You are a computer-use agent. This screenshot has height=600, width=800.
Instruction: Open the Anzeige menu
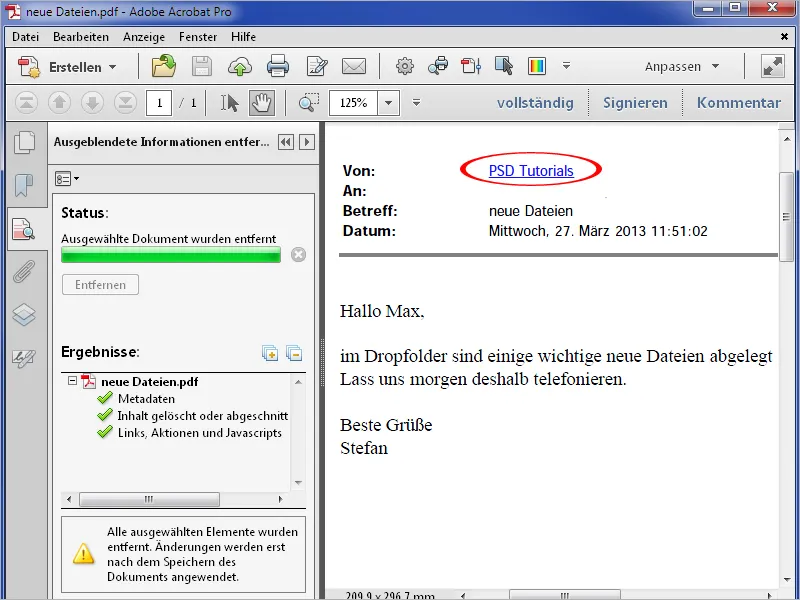(144, 37)
